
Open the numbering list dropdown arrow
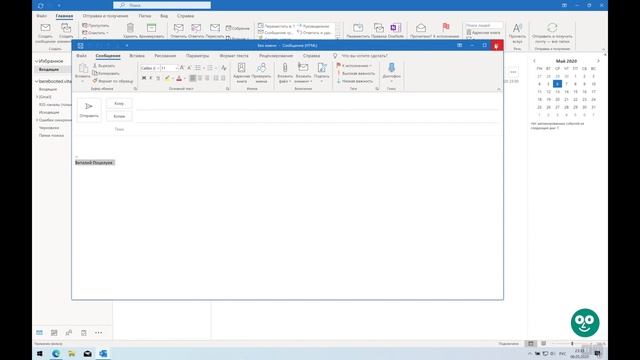tap(216, 68)
